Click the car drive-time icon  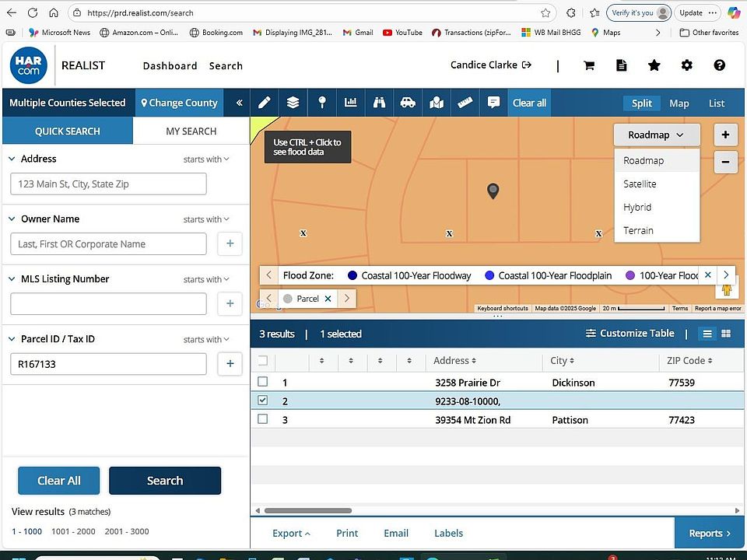coord(408,103)
